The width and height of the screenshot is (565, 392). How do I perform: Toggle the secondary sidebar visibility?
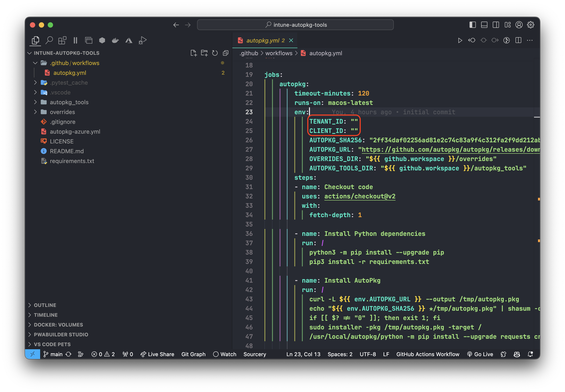click(x=496, y=25)
